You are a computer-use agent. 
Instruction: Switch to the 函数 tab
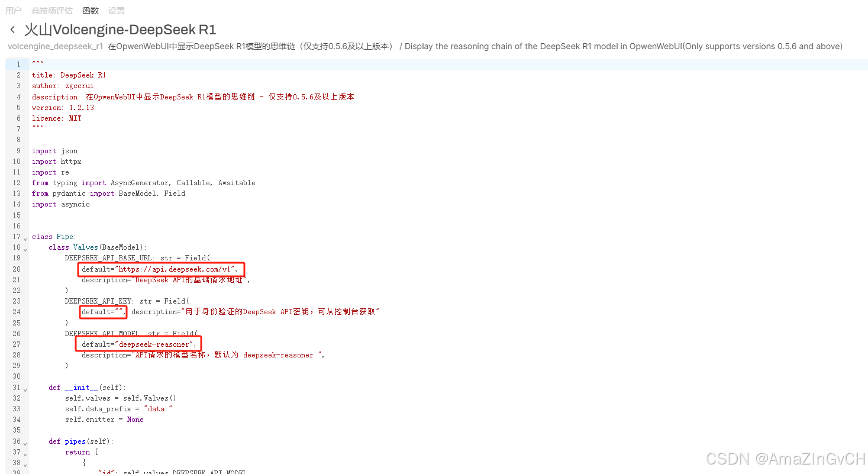point(91,11)
